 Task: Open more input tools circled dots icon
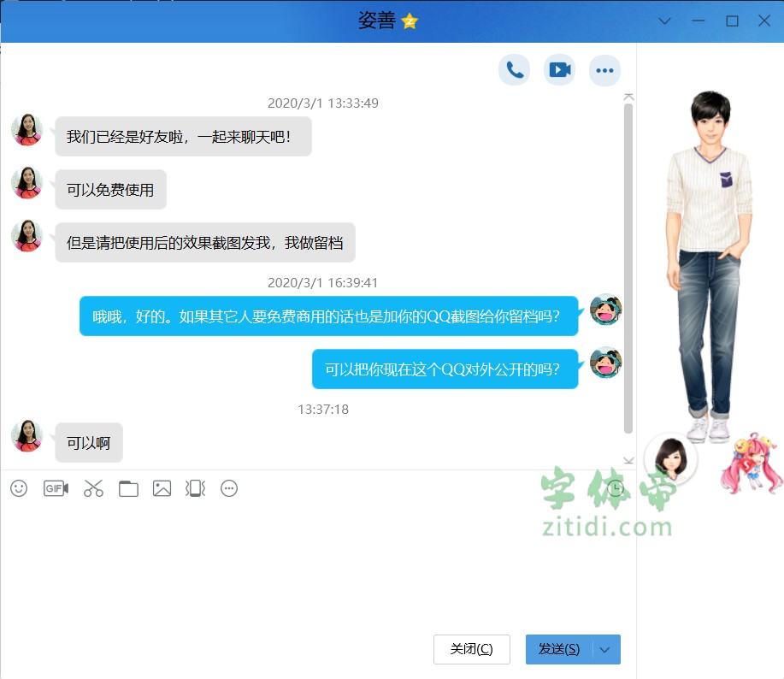coord(229,488)
